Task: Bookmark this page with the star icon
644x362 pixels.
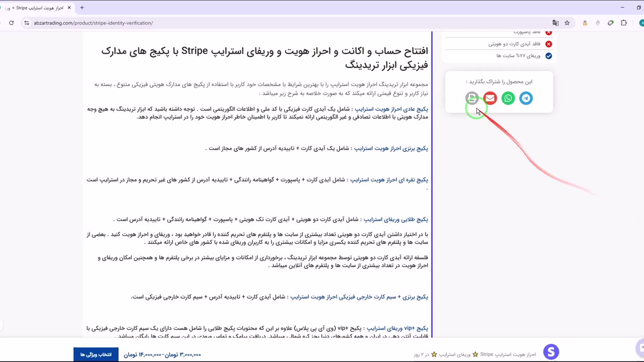Action: click(x=567, y=23)
